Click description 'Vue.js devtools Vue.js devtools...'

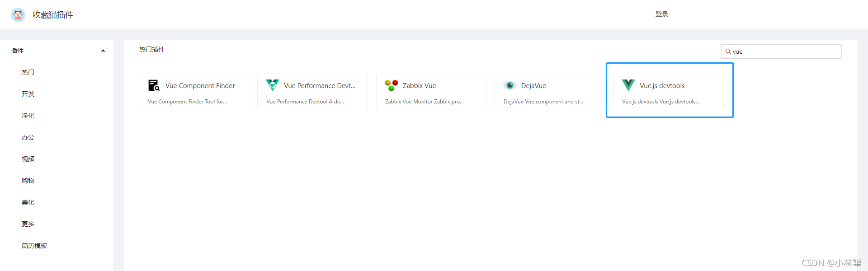click(x=660, y=102)
